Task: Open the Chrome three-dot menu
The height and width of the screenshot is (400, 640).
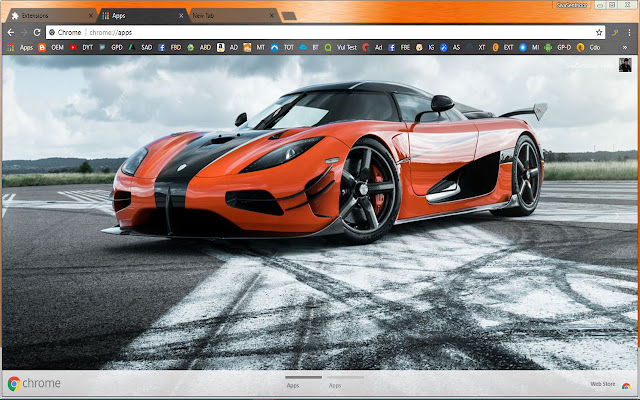Action: (x=629, y=32)
